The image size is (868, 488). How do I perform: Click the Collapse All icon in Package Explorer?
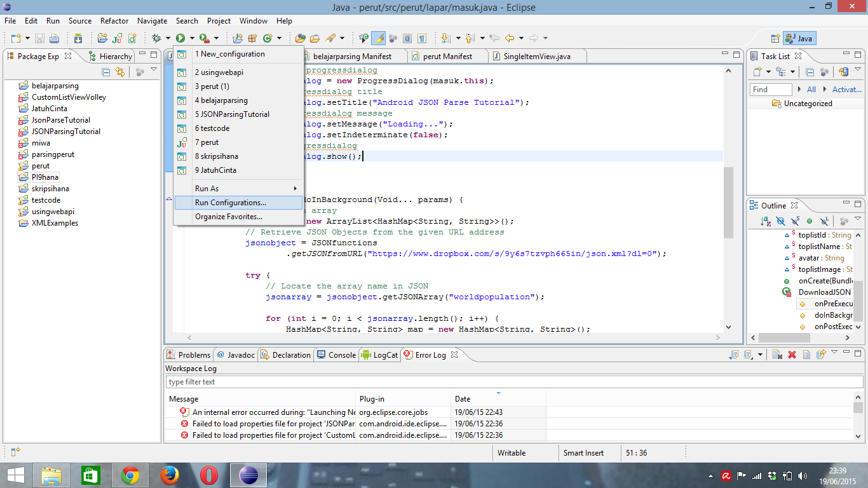pos(106,72)
